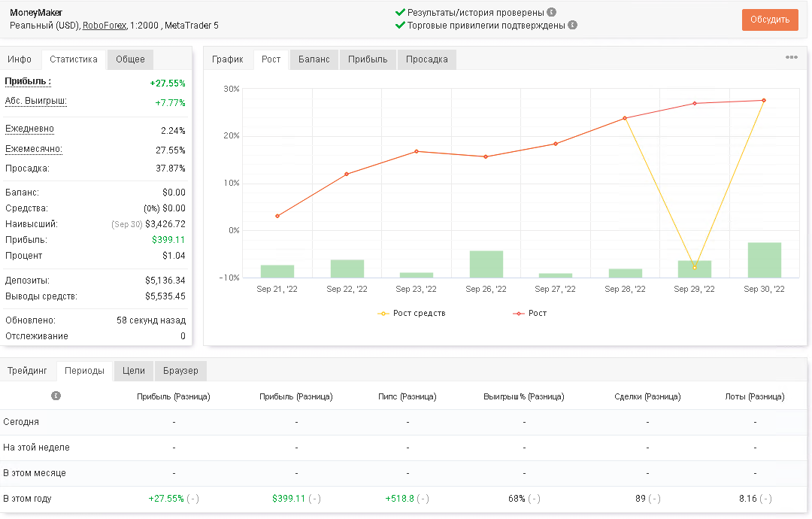Image resolution: width=812 pixels, height=519 pixels.
Task: Click the underlined Прибыль label in statistics
Action: [28, 81]
